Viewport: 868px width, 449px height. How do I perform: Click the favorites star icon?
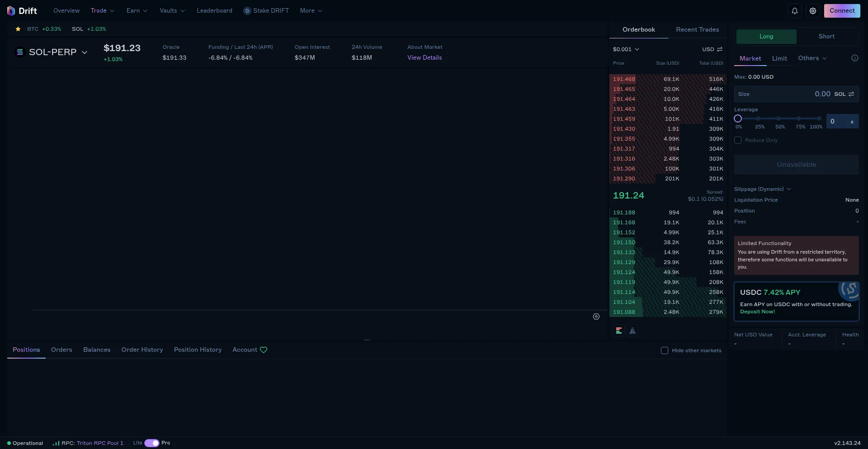18,29
